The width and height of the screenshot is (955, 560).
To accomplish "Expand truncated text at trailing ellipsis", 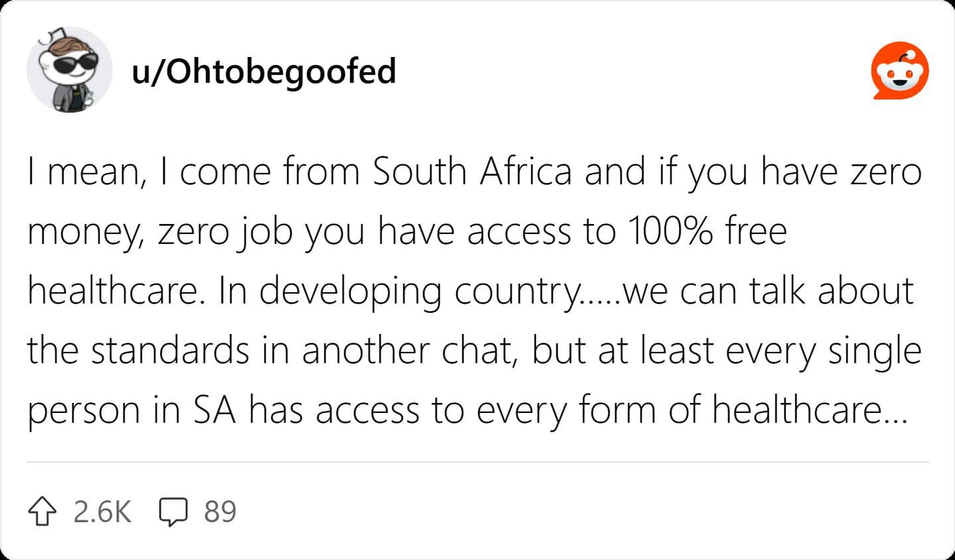I will click(x=893, y=411).
